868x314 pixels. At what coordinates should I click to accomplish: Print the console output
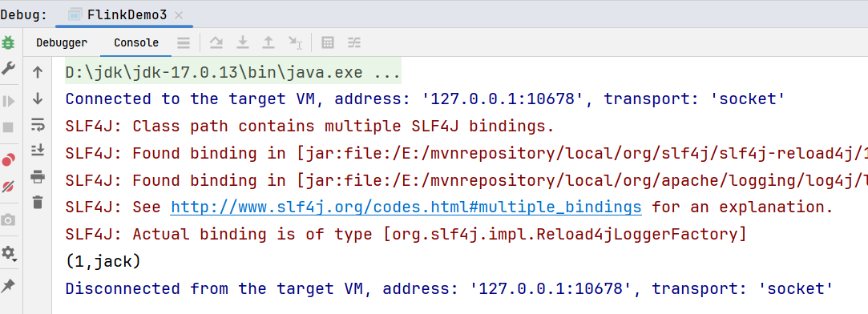pos(38,177)
